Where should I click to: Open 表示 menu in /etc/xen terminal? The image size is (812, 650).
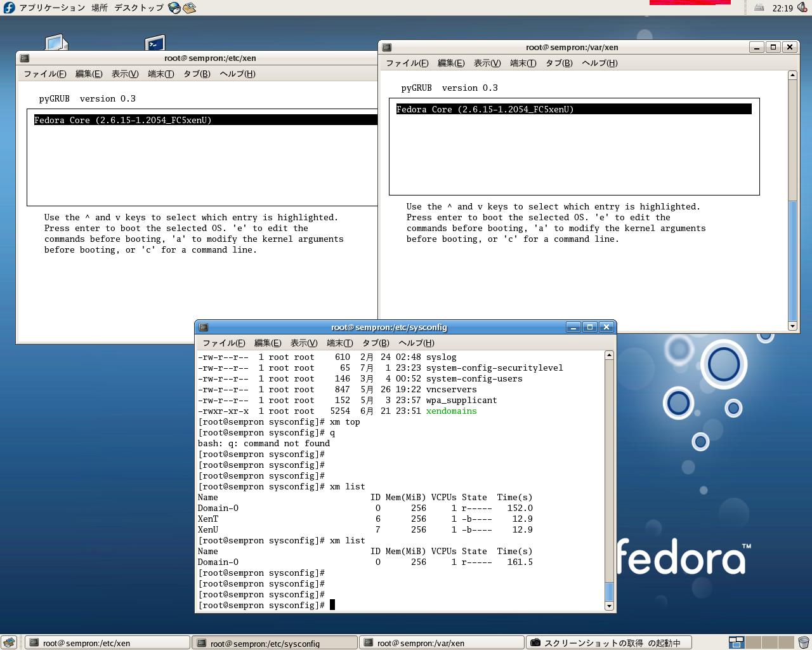tap(125, 74)
